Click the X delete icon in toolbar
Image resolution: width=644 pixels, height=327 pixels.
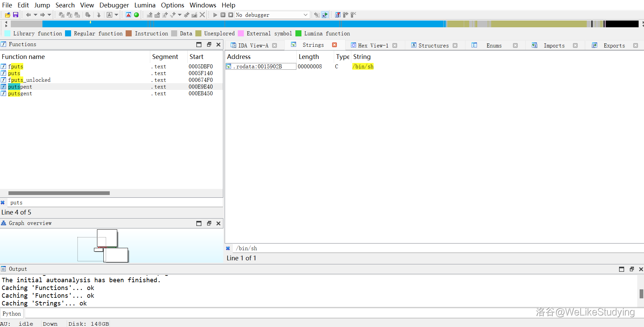pos(202,15)
